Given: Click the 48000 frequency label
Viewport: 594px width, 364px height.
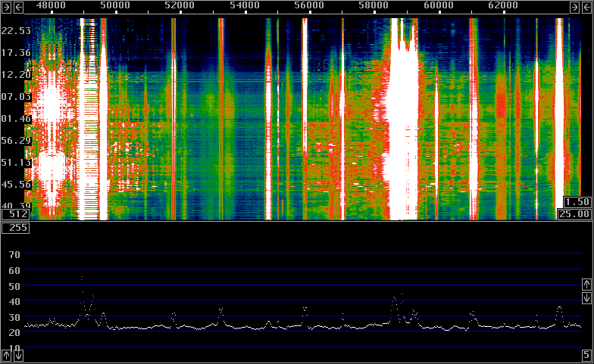Looking at the screenshot, I should tap(51, 5).
